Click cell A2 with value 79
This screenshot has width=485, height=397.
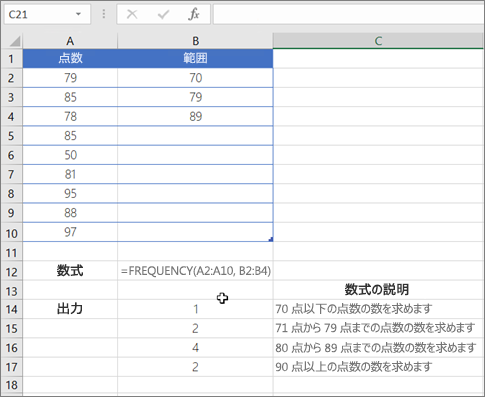70,78
